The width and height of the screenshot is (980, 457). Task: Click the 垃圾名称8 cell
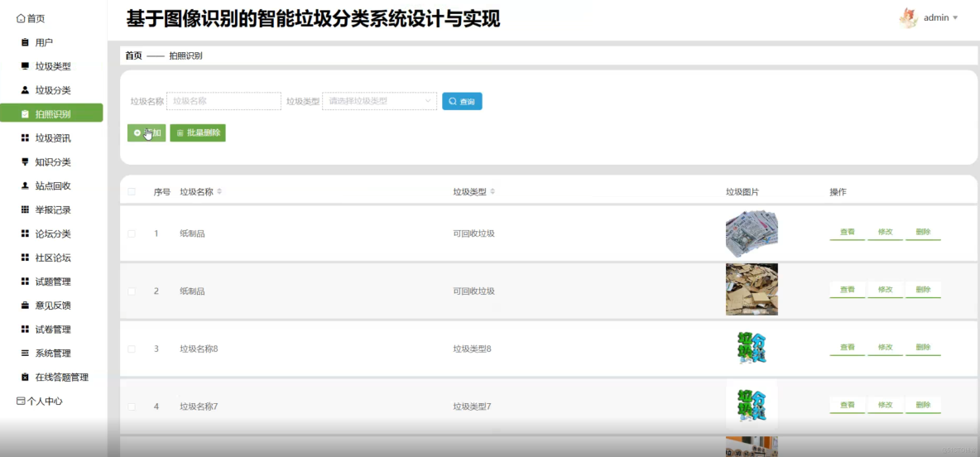pyautogui.click(x=199, y=349)
